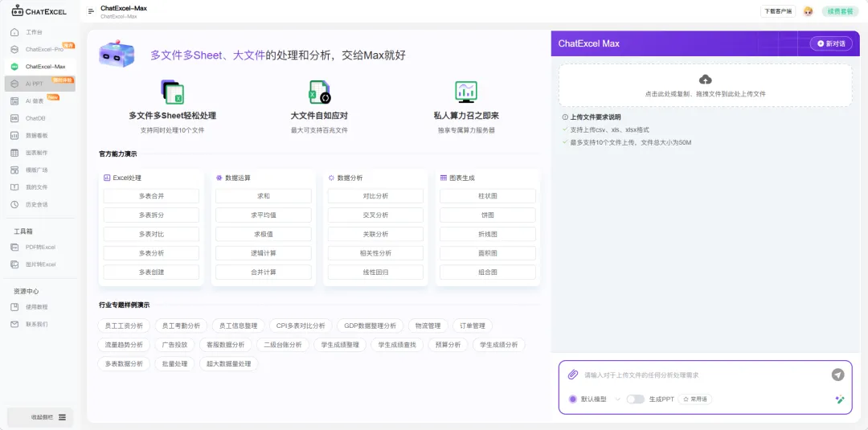Open 工作台 in the sidebar
The width and height of the screenshot is (868, 430).
tap(39, 32)
